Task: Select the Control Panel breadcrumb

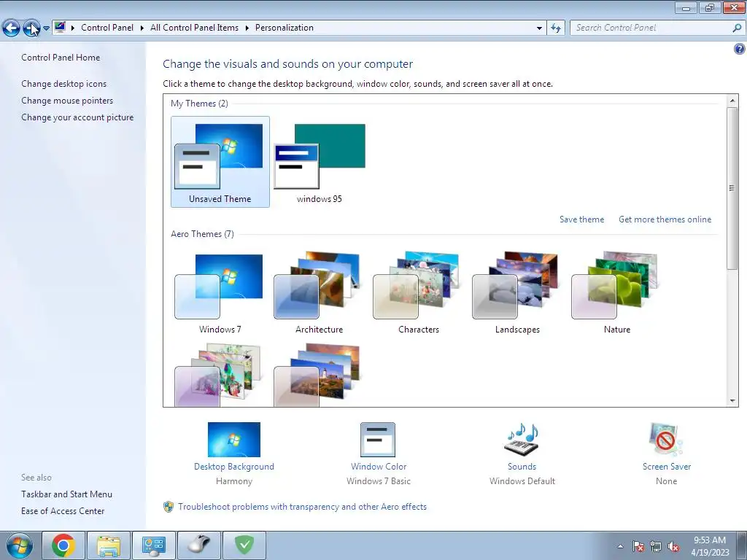Action: point(107,28)
